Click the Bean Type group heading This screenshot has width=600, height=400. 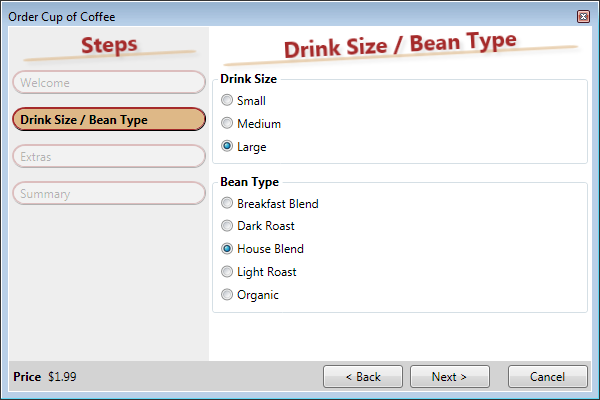coord(249,182)
